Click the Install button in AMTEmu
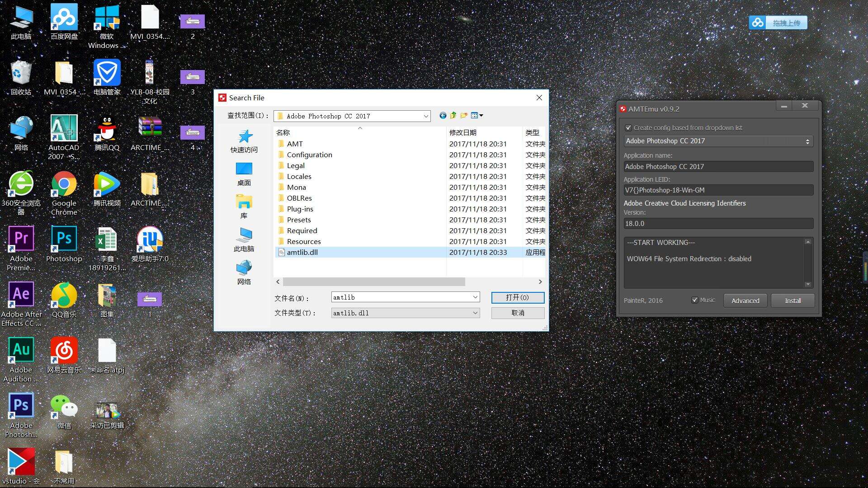868x488 pixels. [793, 300]
